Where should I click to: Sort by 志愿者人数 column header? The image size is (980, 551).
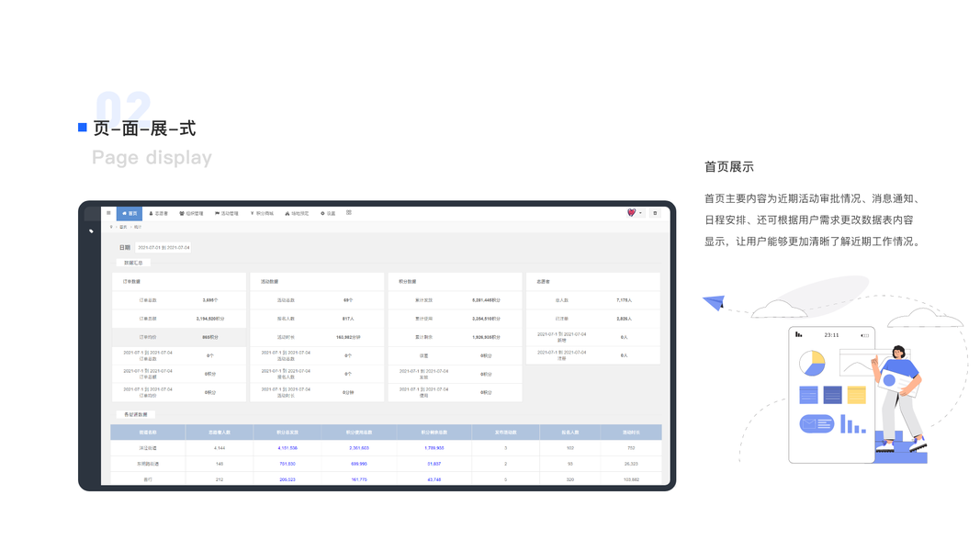[x=220, y=433]
